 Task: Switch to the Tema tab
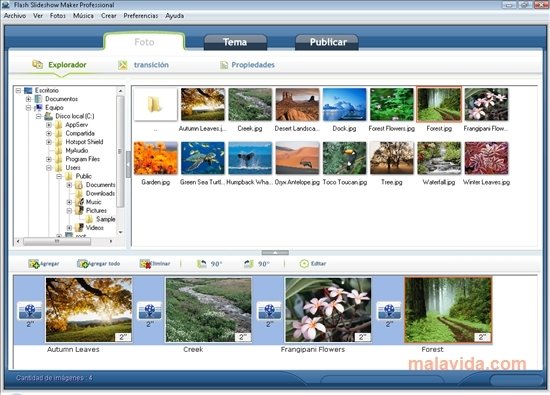[235, 42]
